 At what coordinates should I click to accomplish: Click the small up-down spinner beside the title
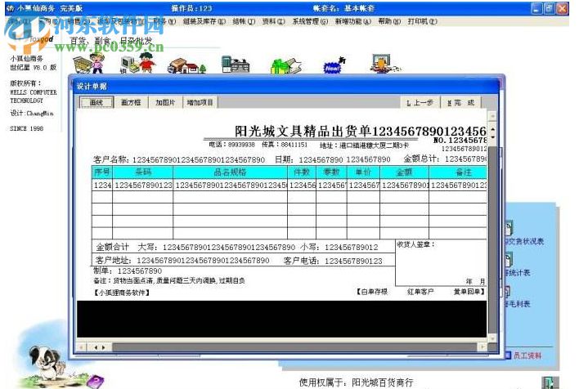(493, 133)
